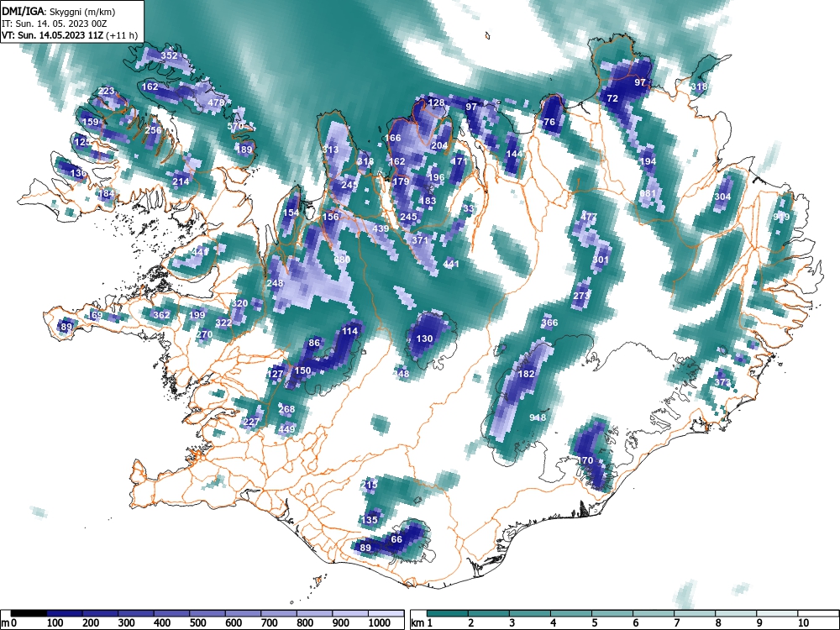Click the visibility value 159 on the map

90,122
